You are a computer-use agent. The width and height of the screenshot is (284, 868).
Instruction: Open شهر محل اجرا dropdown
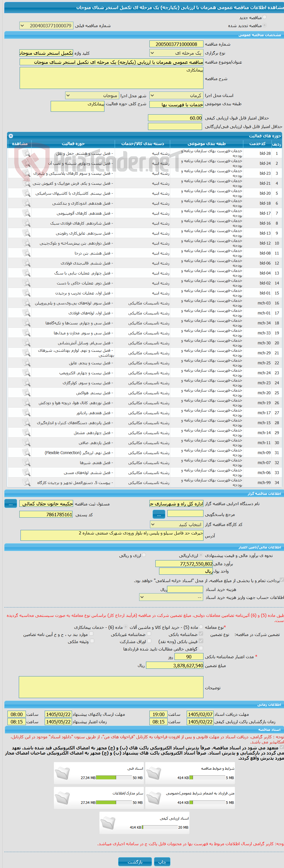click(x=92, y=96)
